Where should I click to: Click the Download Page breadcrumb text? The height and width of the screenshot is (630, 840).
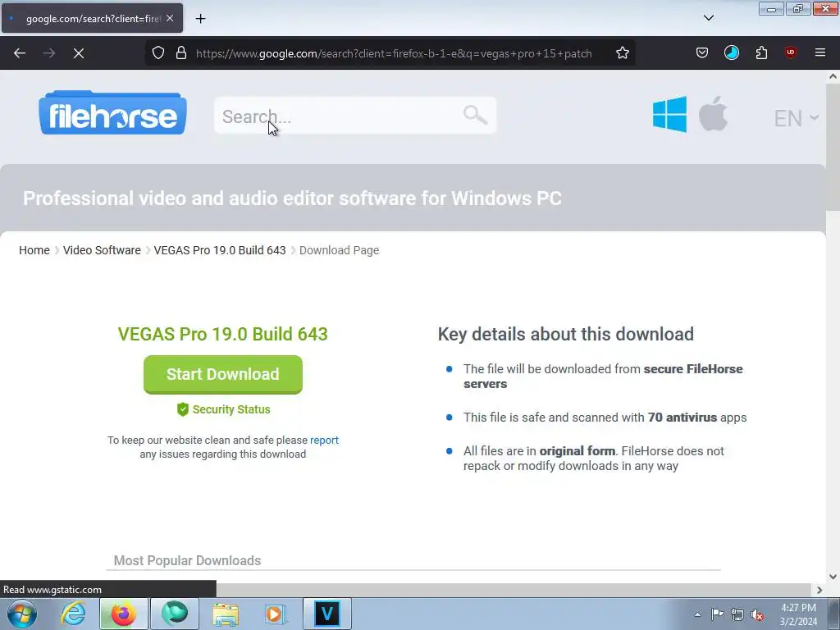point(339,250)
